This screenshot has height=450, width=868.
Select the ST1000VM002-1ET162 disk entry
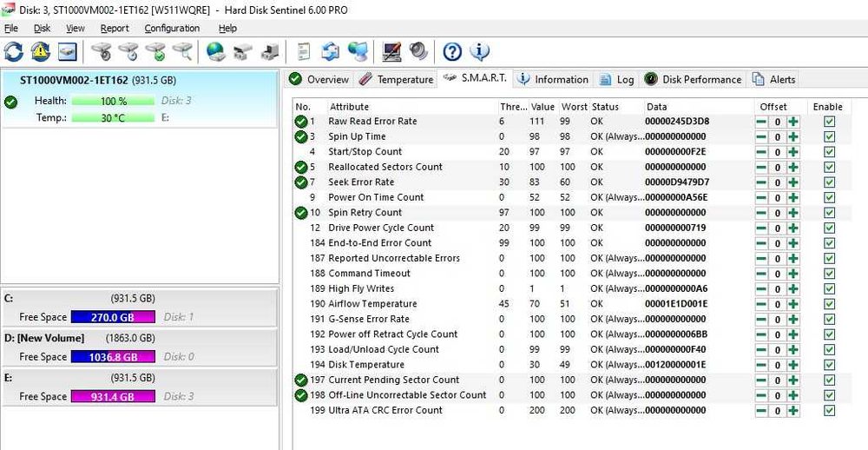click(139, 99)
